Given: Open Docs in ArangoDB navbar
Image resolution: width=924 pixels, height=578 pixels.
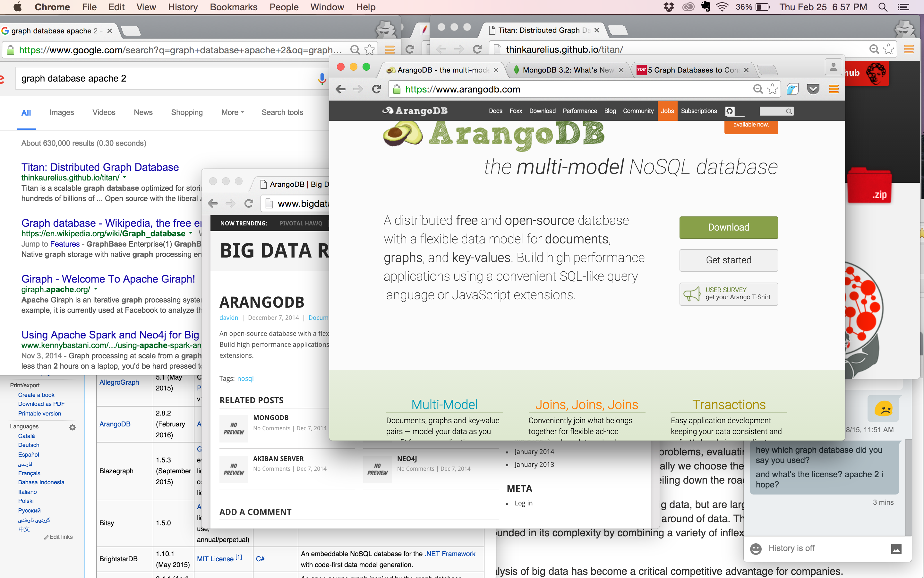Looking at the screenshot, I should [x=496, y=111].
